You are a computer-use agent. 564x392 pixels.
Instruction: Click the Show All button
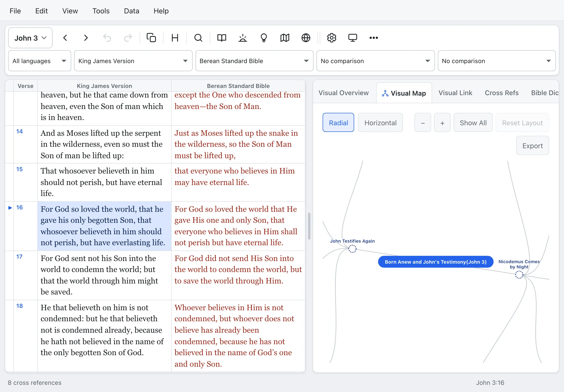pyautogui.click(x=473, y=123)
